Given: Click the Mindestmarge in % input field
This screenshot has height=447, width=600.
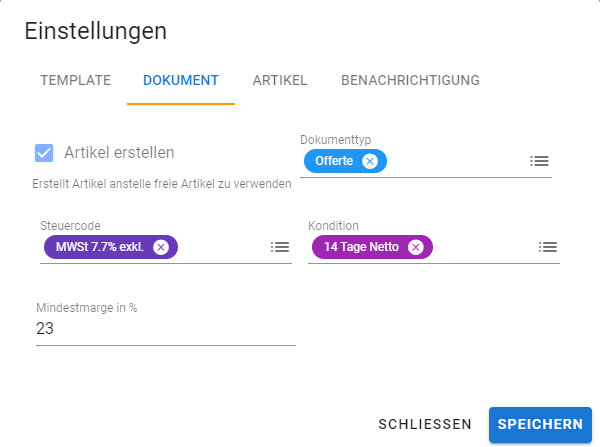Looking at the screenshot, I should click(165, 329).
